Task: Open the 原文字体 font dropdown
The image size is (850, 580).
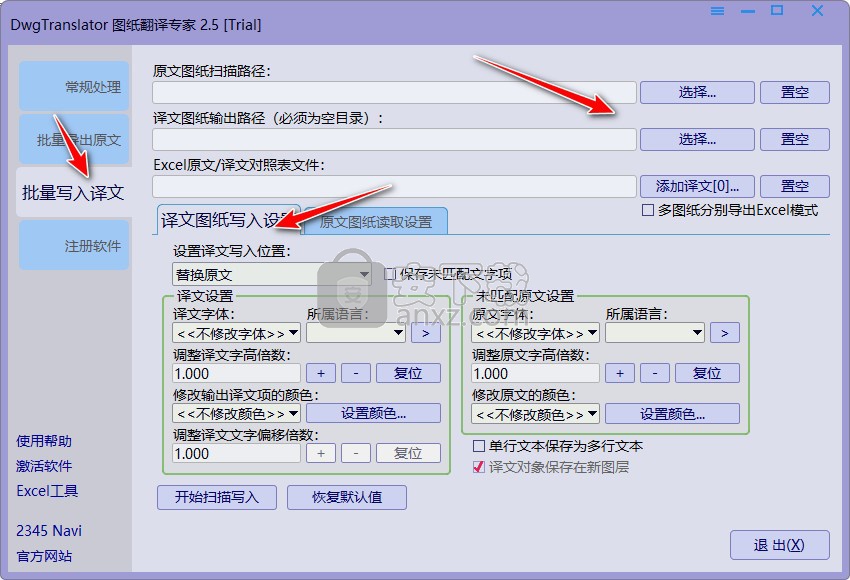Action: 536,333
